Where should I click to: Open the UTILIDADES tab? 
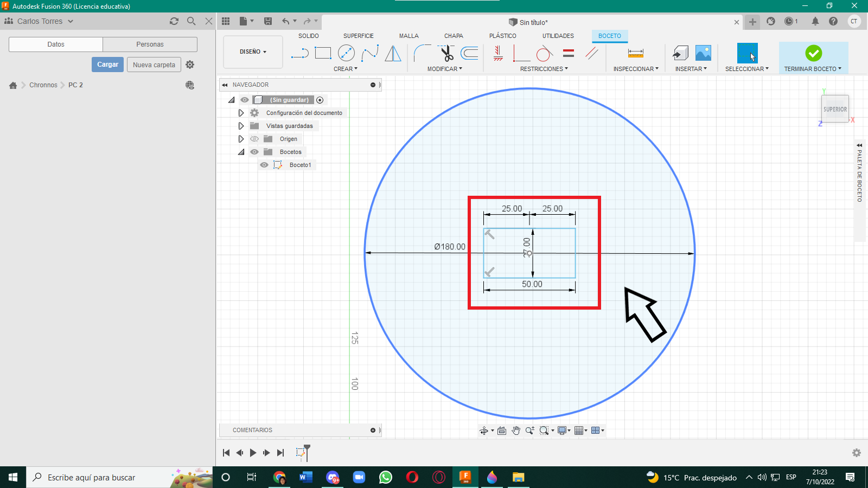click(x=558, y=36)
